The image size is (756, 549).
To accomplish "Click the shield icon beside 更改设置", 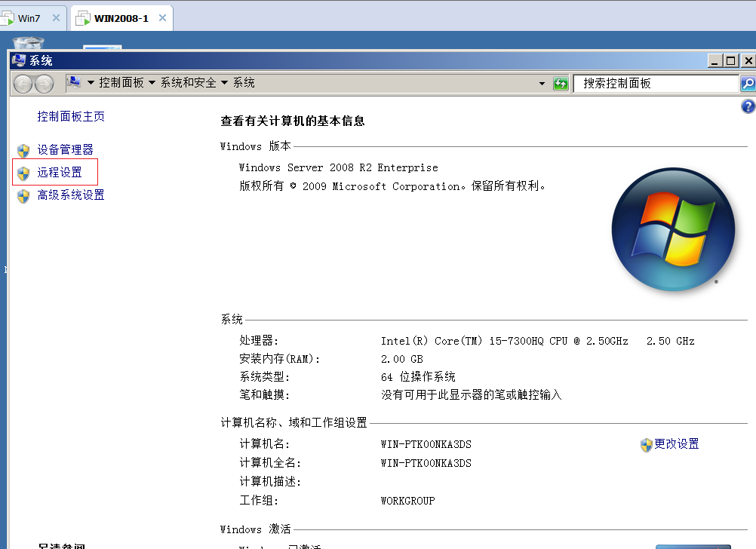I will (646, 445).
